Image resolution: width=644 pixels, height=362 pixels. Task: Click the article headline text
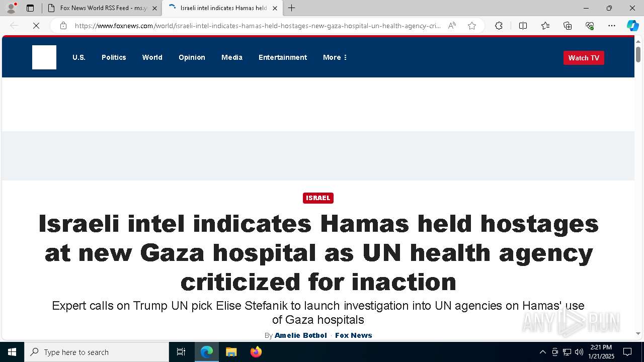click(x=318, y=253)
